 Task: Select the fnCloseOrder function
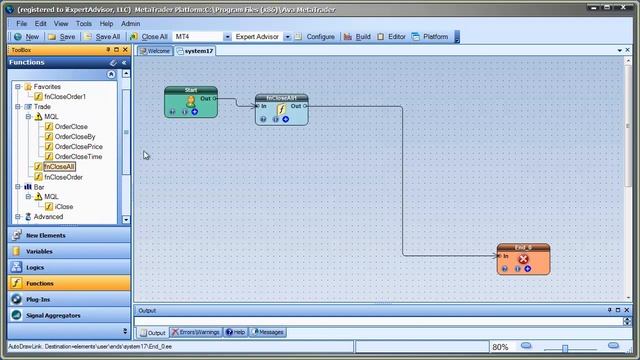click(63, 177)
